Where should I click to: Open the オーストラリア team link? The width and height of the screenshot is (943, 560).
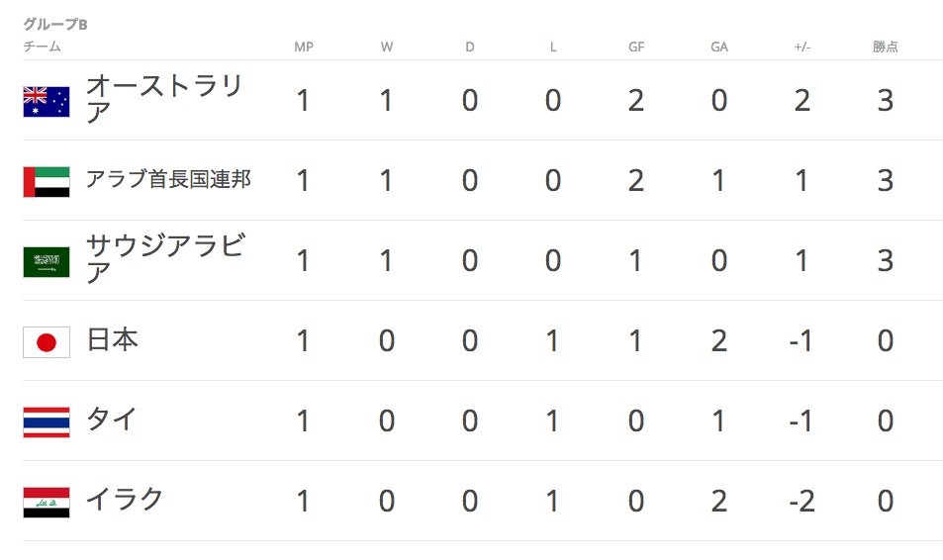pyautogui.click(x=164, y=99)
